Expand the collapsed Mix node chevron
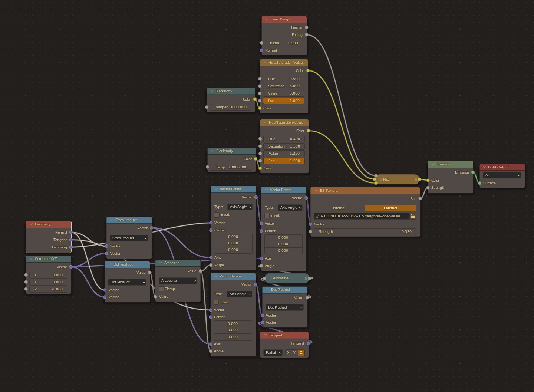This screenshot has height=392, width=534. tap(380, 179)
